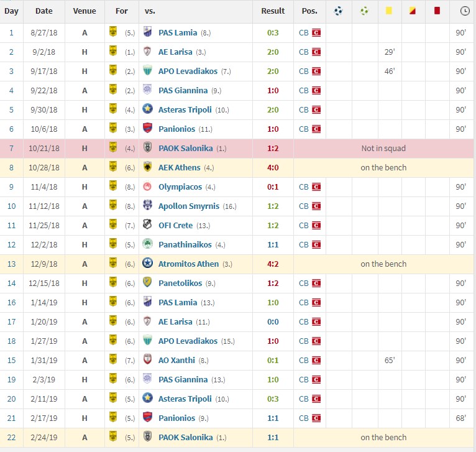Open matchday 22 number link
476x452 pixels.
11,438
